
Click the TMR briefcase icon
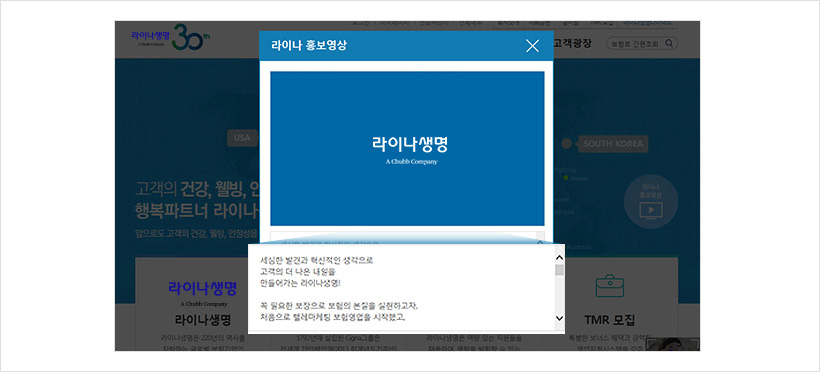pyautogui.click(x=610, y=286)
